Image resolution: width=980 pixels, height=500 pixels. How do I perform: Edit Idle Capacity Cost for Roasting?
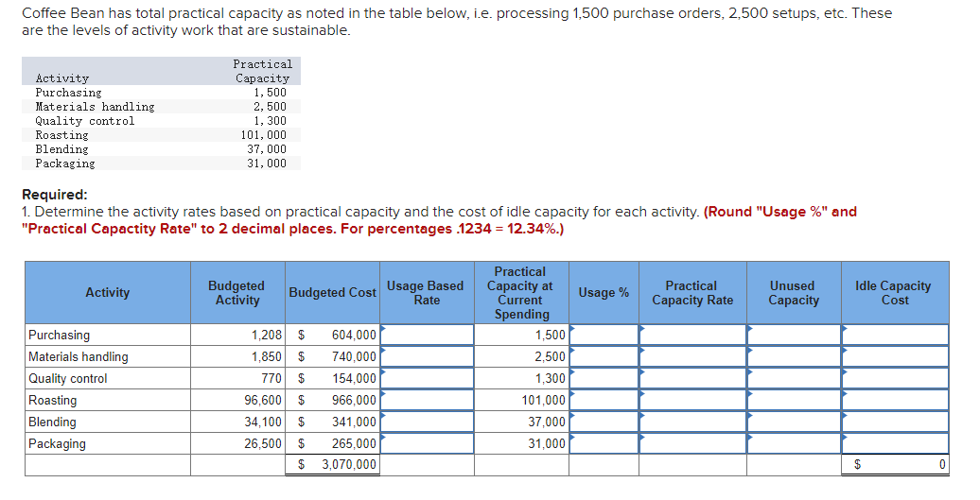click(x=895, y=400)
